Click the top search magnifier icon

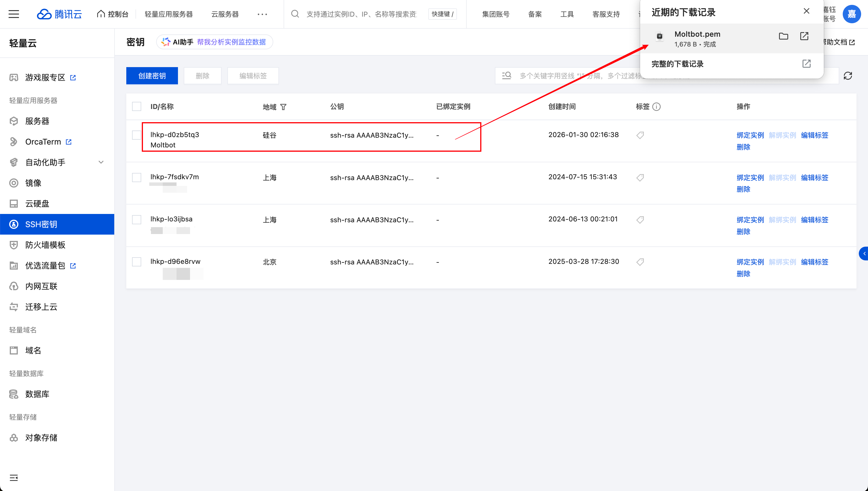coord(295,14)
